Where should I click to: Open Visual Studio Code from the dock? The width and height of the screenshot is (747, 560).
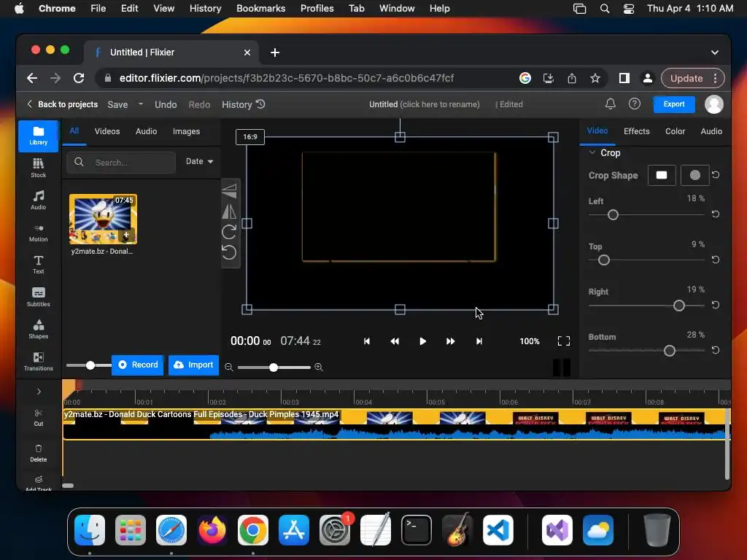(x=498, y=529)
